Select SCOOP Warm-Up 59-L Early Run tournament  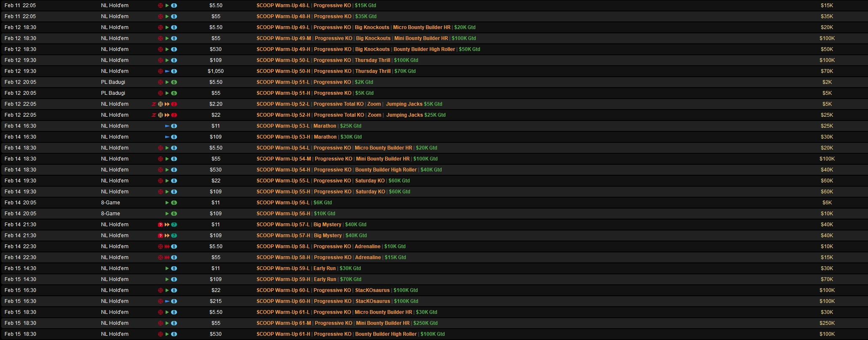click(308, 268)
